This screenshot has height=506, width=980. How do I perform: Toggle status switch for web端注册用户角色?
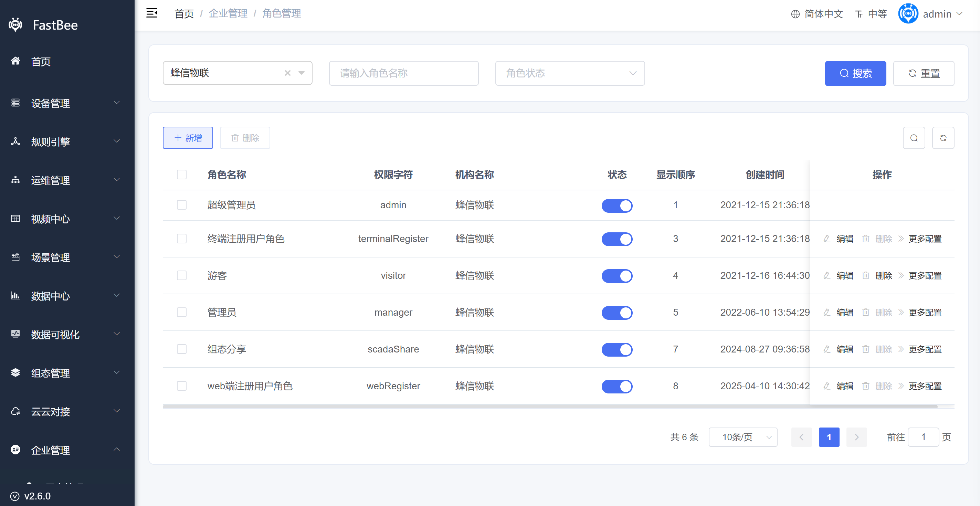point(617,387)
